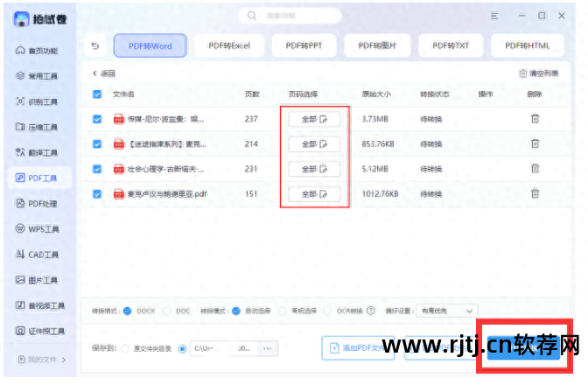Click the search magnifier icon

pyautogui.click(x=252, y=16)
